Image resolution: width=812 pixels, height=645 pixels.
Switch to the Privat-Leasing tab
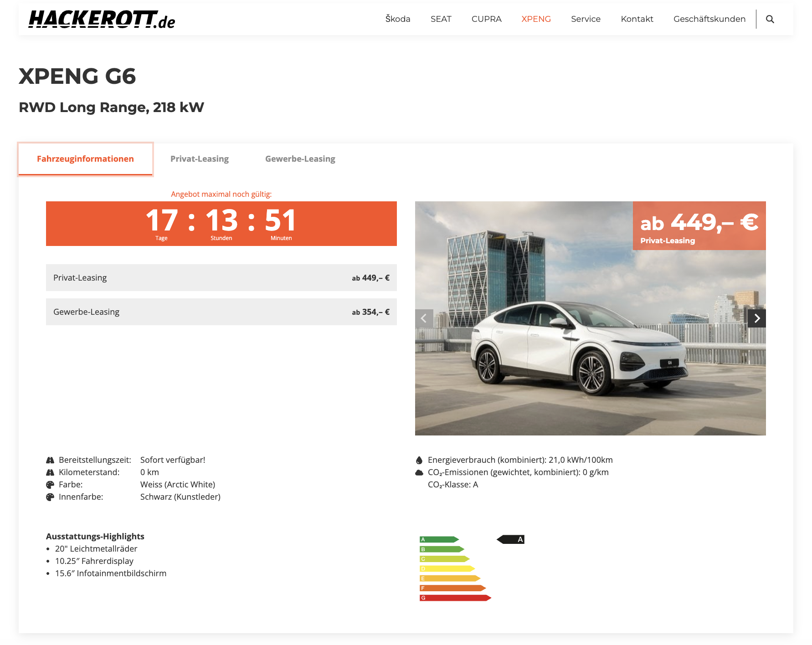tap(200, 159)
